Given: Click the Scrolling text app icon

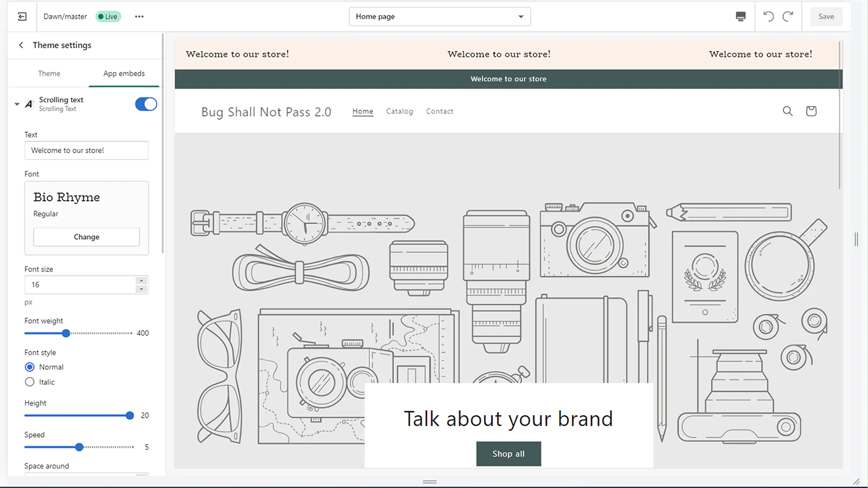Looking at the screenshot, I should (29, 104).
